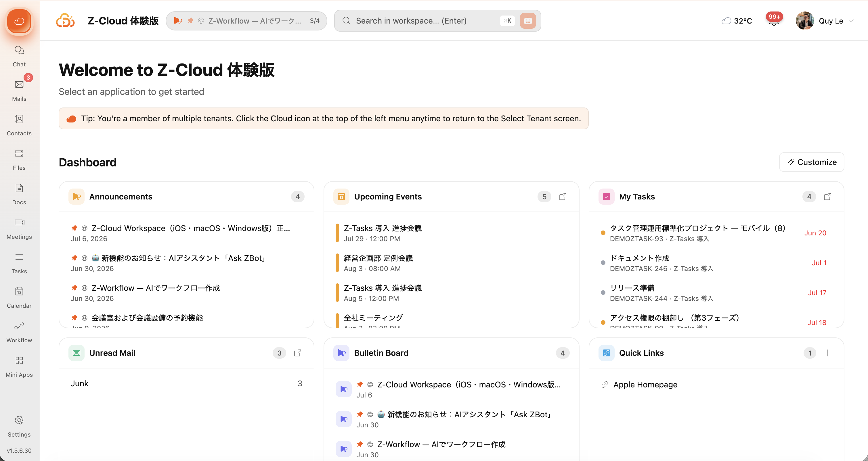Click the announcement ticker showing 3/4
Screen dimensions: 868x461
pos(246,21)
